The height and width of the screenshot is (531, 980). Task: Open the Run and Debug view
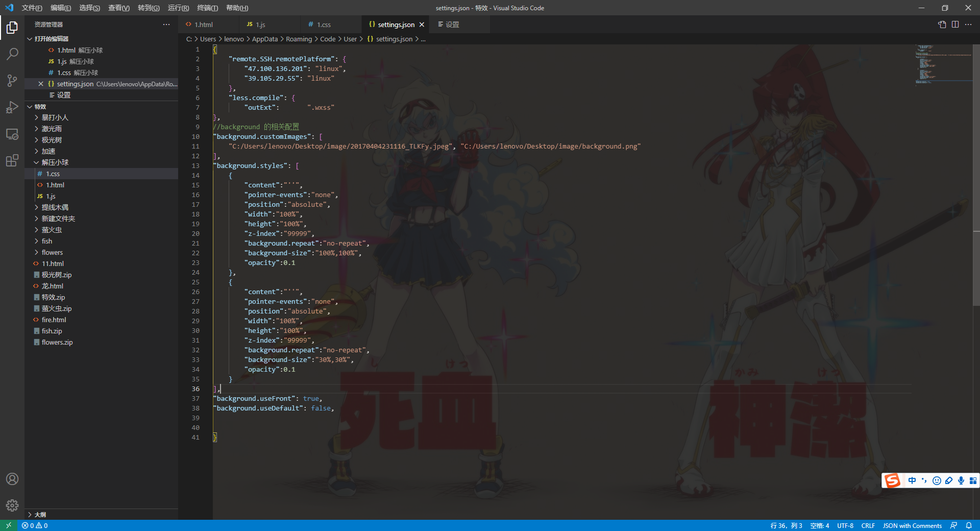[x=12, y=107]
